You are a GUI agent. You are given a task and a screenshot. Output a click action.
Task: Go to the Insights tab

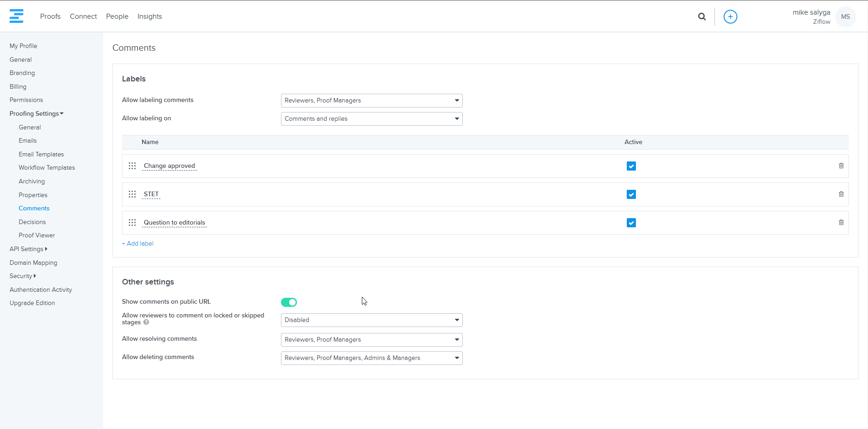pyautogui.click(x=149, y=16)
